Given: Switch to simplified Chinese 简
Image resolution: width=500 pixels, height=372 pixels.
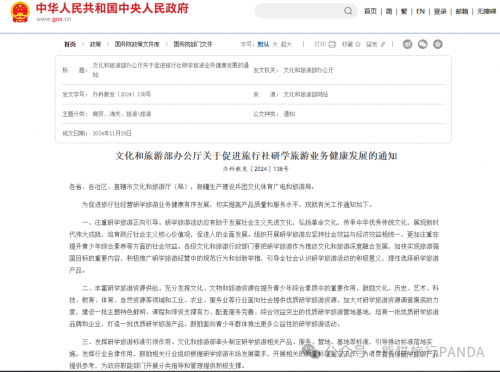Looking at the screenshot, I should click(389, 12).
